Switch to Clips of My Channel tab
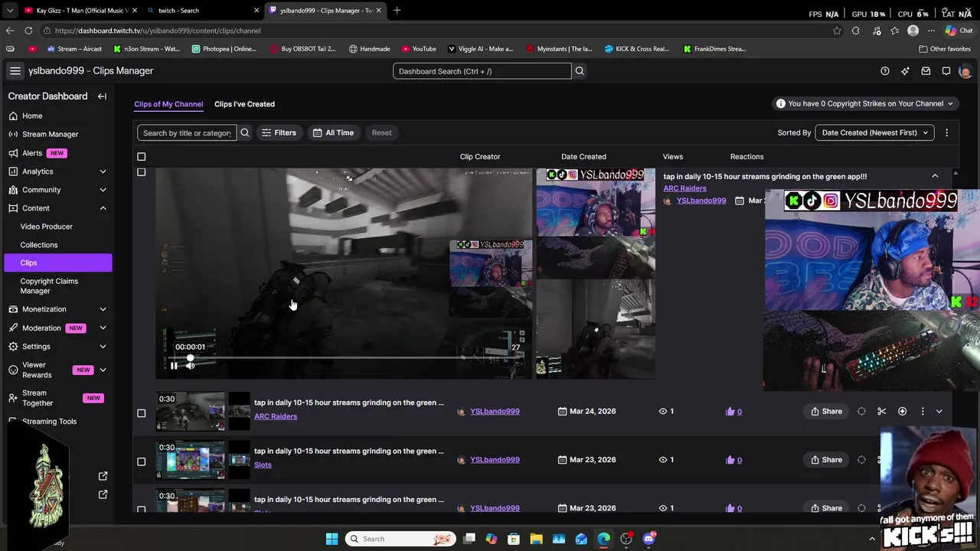 [168, 104]
